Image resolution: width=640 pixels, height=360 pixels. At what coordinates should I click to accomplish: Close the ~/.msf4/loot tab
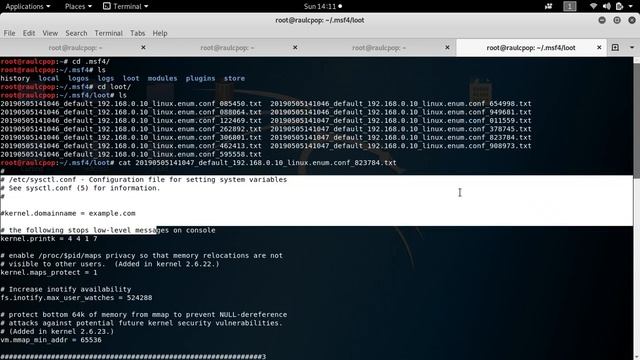pyautogui.click(x=599, y=47)
